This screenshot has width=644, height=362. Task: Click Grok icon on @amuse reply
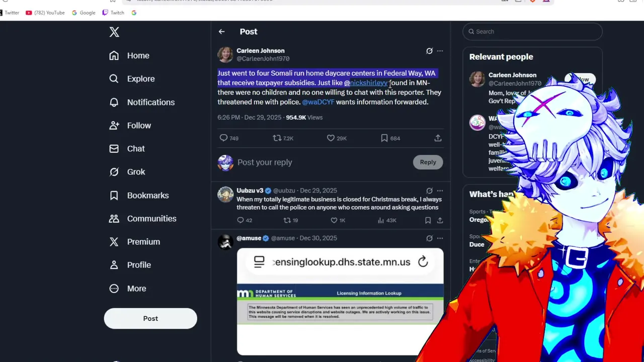pyautogui.click(x=429, y=238)
